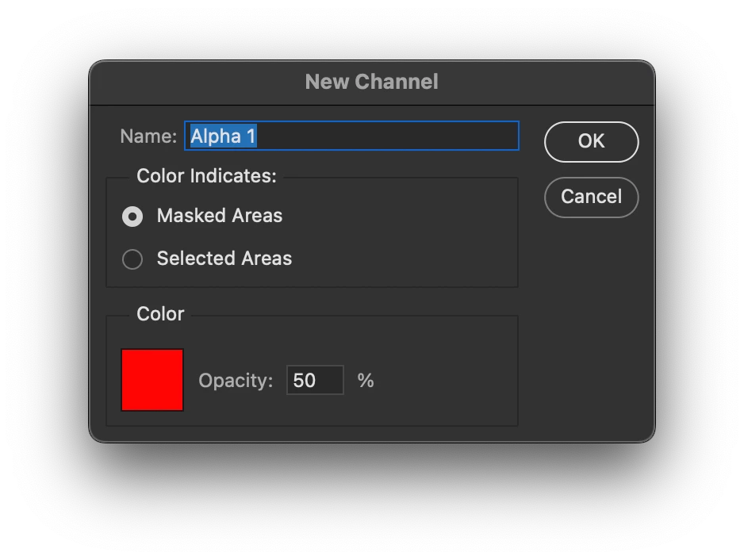Choose the Selected Areas radio button
744x560 pixels.
tap(132, 259)
